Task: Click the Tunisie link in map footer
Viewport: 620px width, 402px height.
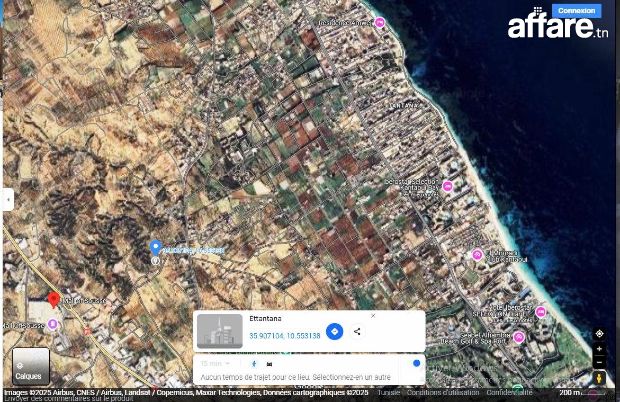Action: point(389,393)
